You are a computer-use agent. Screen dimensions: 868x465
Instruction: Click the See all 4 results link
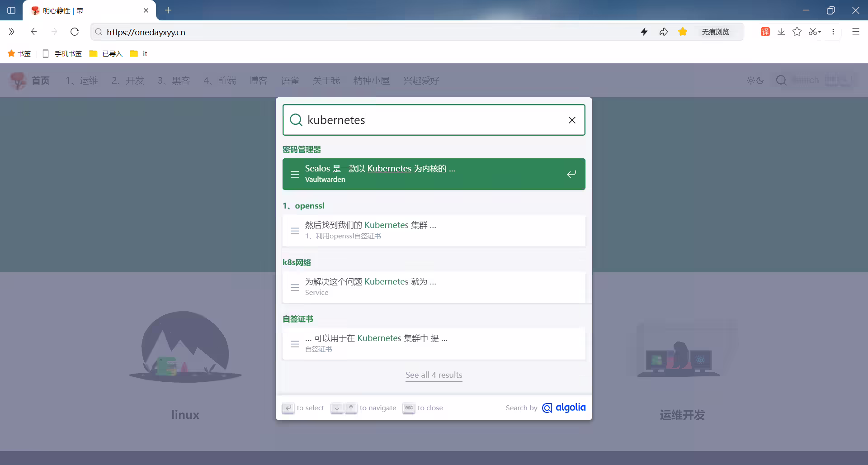click(x=434, y=375)
